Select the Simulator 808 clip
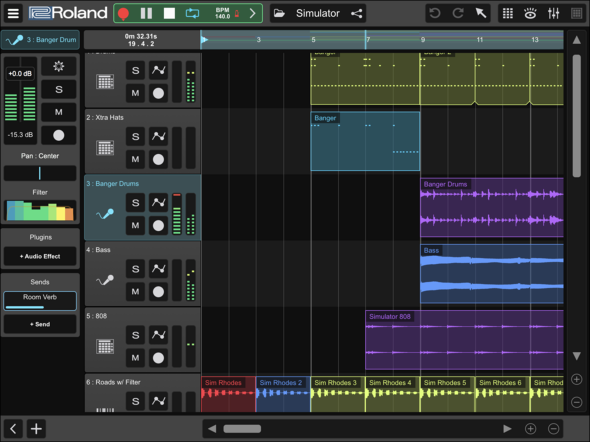590x442 pixels. 464,340
